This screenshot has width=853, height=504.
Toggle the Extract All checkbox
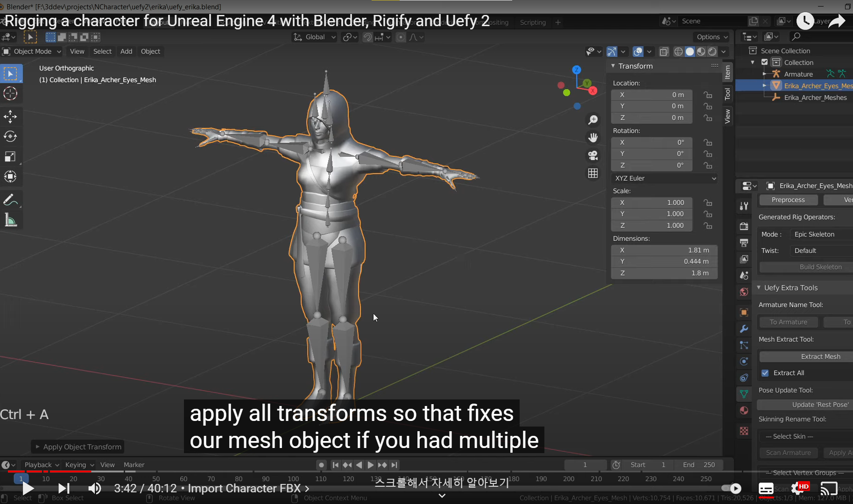(x=765, y=373)
